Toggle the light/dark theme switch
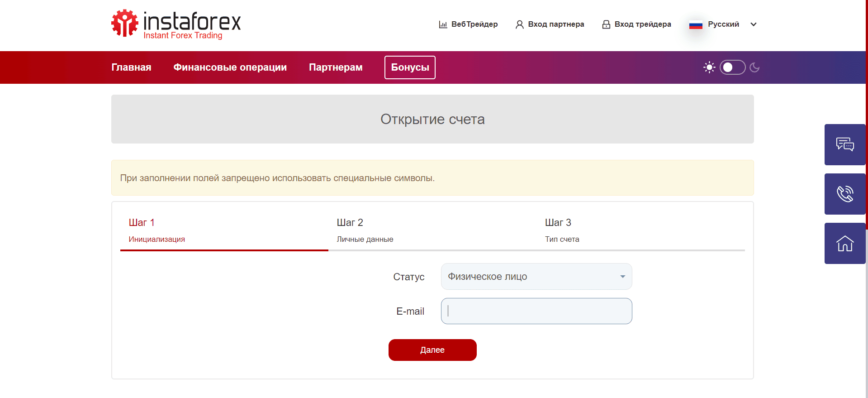This screenshot has height=398, width=868. pos(732,67)
